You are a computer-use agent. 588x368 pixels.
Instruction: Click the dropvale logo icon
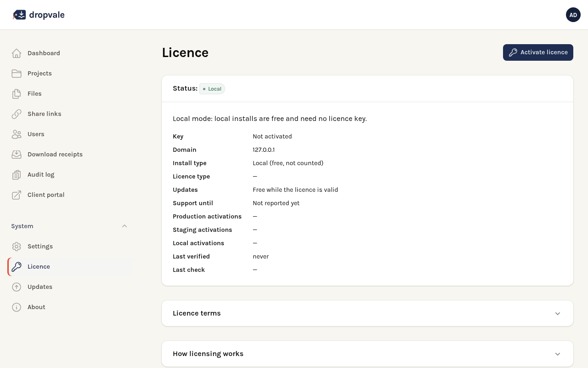(19, 15)
